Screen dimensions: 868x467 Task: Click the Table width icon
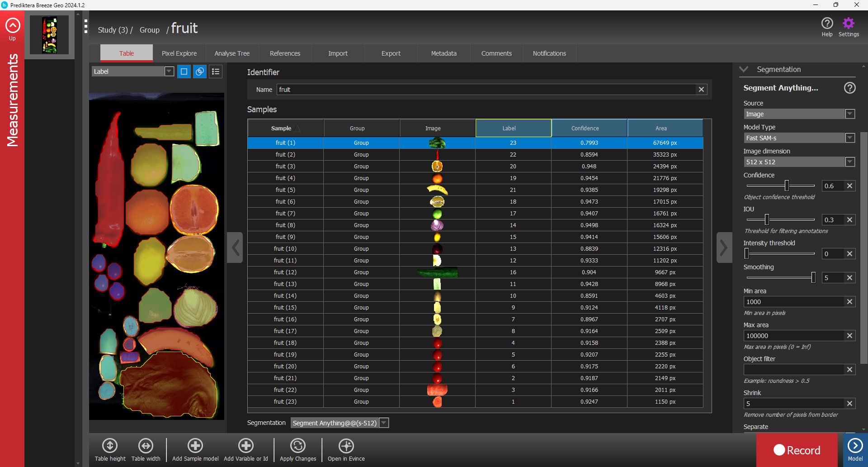click(146, 446)
